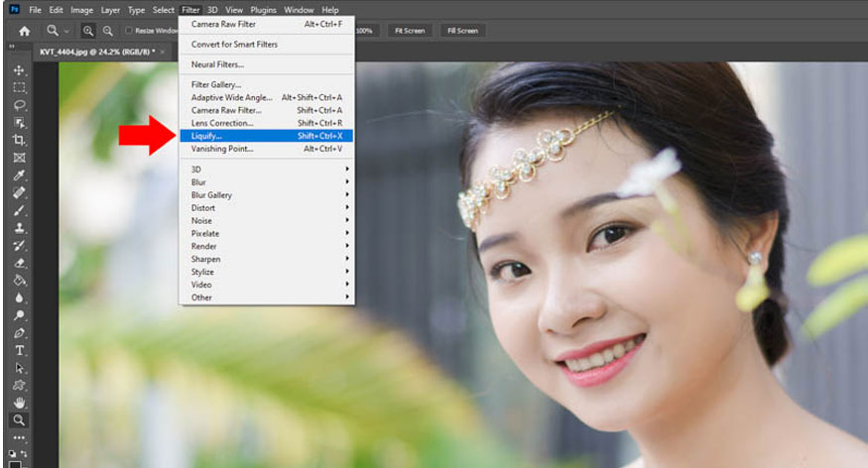Go to the Home screen icon
868x468 pixels.
[x=24, y=31]
